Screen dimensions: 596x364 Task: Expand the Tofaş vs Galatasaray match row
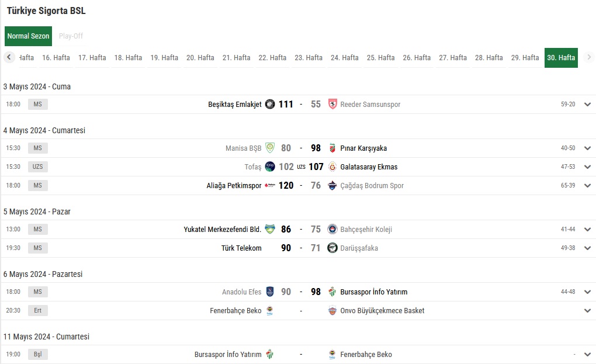[x=587, y=167]
